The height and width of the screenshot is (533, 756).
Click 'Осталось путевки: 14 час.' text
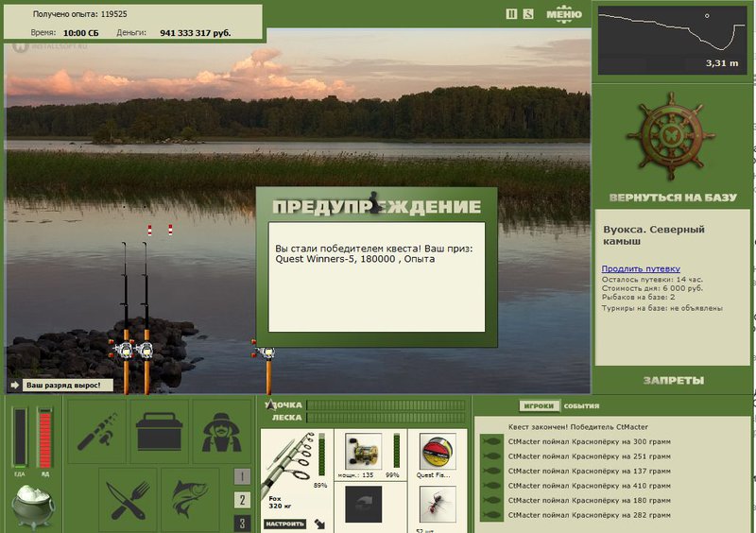652,280
